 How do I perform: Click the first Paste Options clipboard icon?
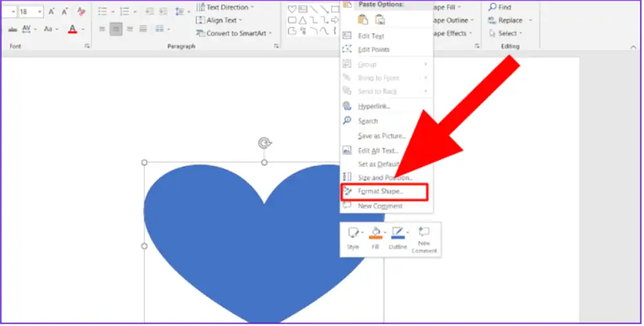pos(363,20)
